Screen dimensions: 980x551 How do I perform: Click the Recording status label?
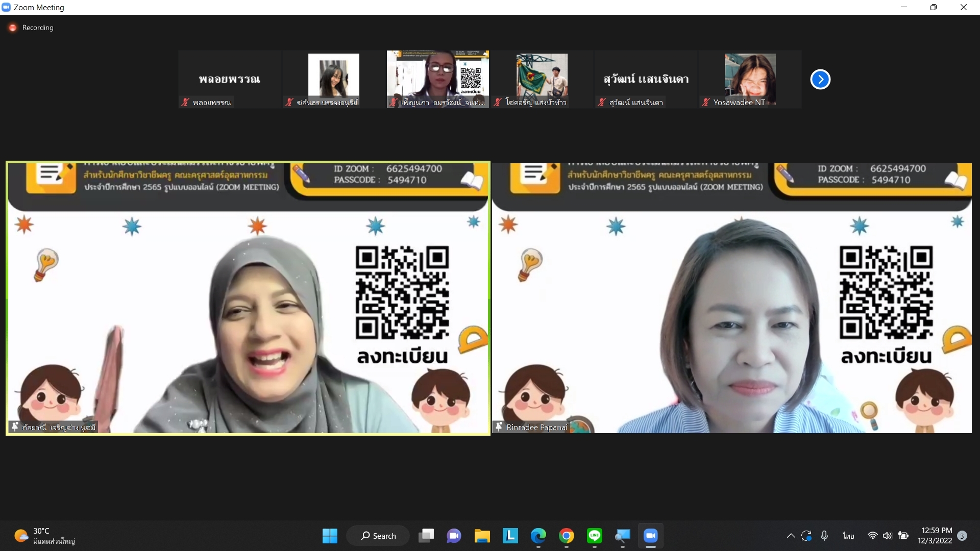pyautogui.click(x=38, y=28)
